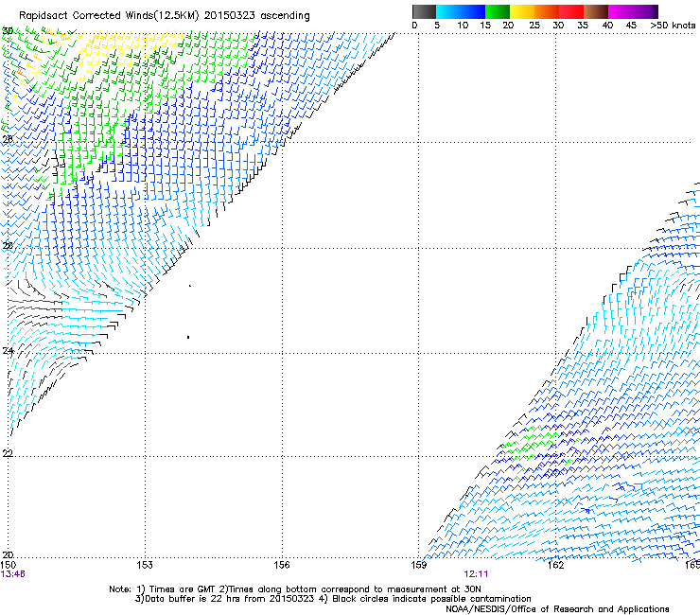The height and width of the screenshot is (615, 700).
Task: Click the legend tick label '25'
Action: [x=534, y=26]
